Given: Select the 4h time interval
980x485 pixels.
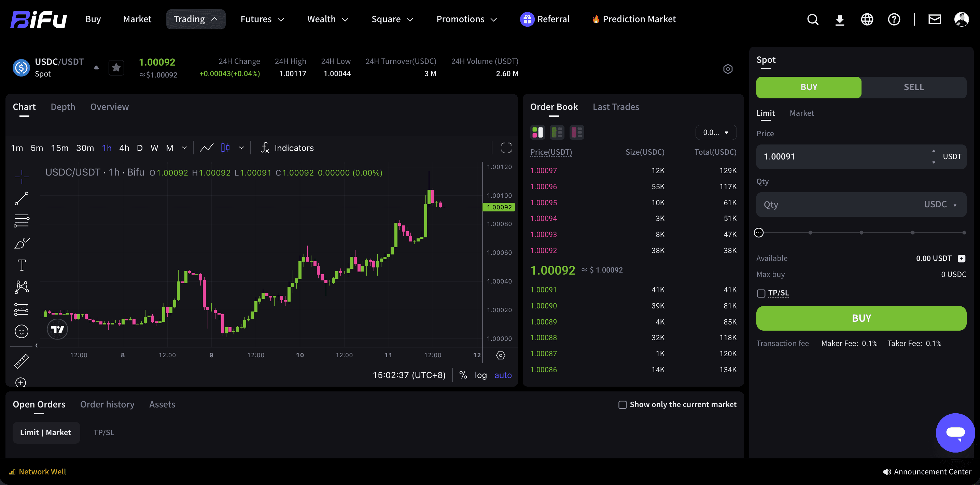Looking at the screenshot, I should coord(124,148).
